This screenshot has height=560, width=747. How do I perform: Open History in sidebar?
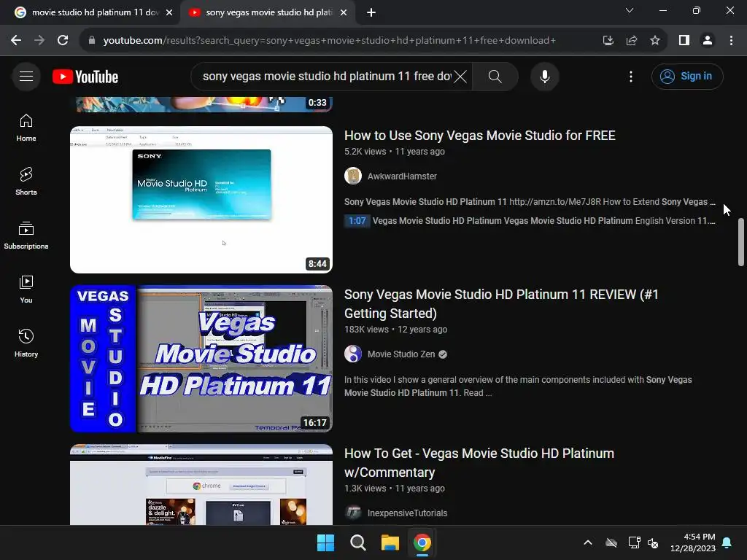(26, 343)
